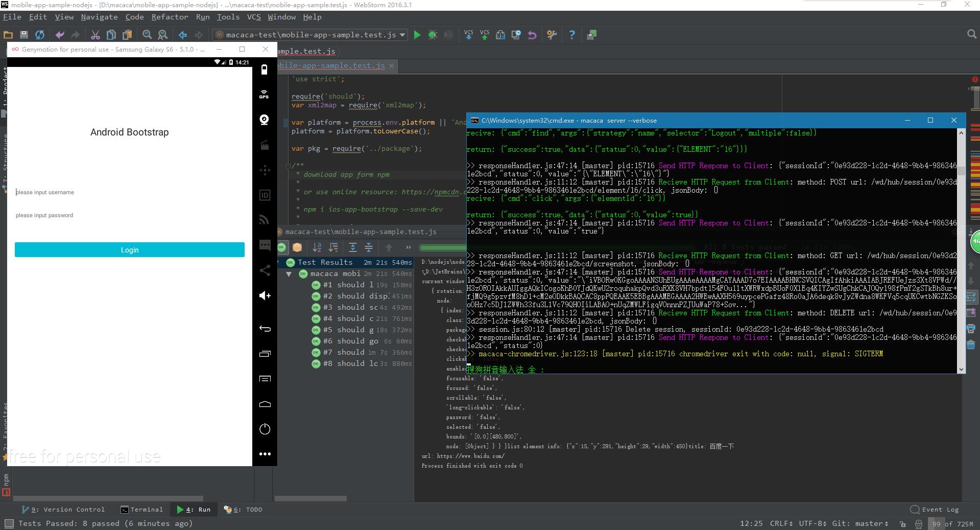Open more options dots in Genymotion sidebar

click(265, 454)
